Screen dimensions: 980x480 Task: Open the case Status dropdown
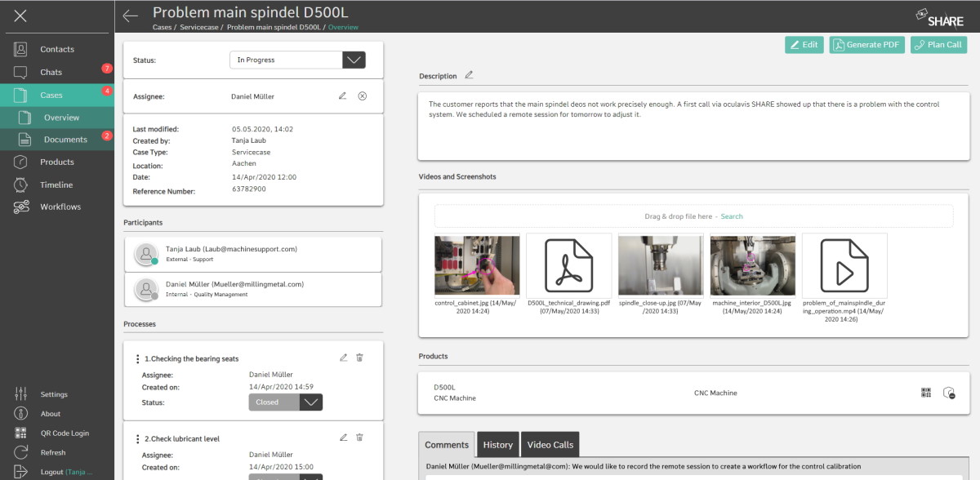[354, 60]
